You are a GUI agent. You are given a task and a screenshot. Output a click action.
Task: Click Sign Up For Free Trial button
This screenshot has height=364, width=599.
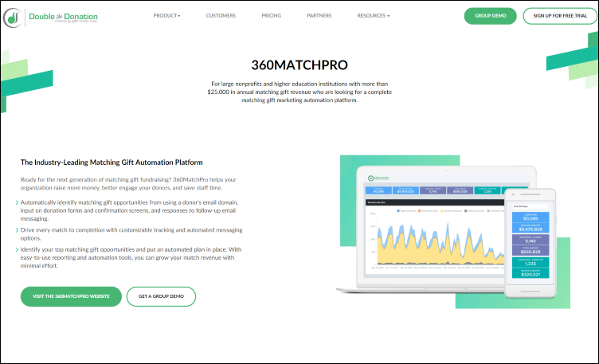click(x=560, y=16)
